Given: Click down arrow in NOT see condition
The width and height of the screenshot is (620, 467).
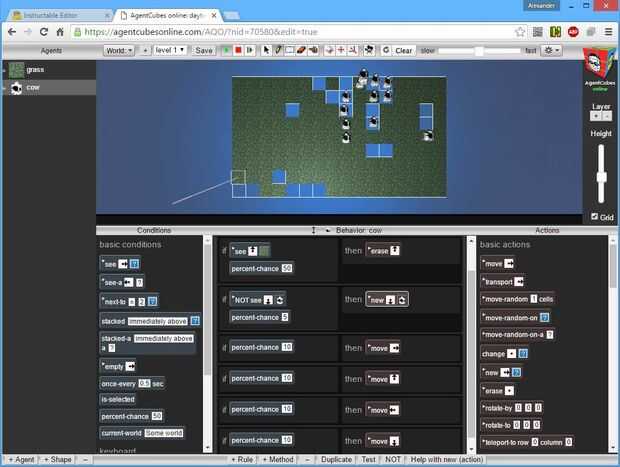Looking at the screenshot, I should [x=268, y=300].
